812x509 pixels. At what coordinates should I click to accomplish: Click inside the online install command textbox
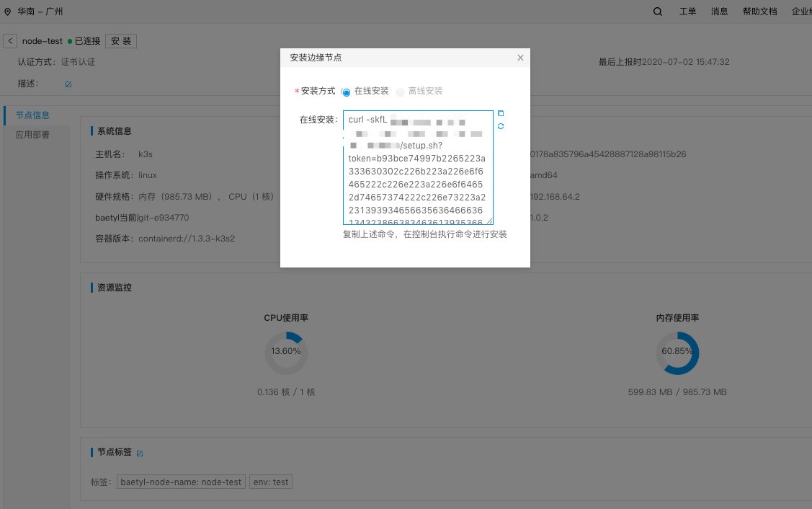418,167
